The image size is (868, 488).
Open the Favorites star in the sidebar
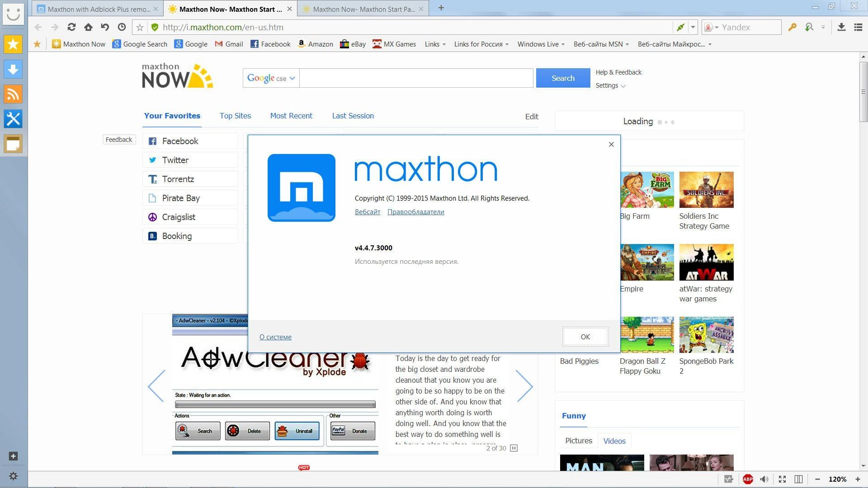(x=13, y=44)
